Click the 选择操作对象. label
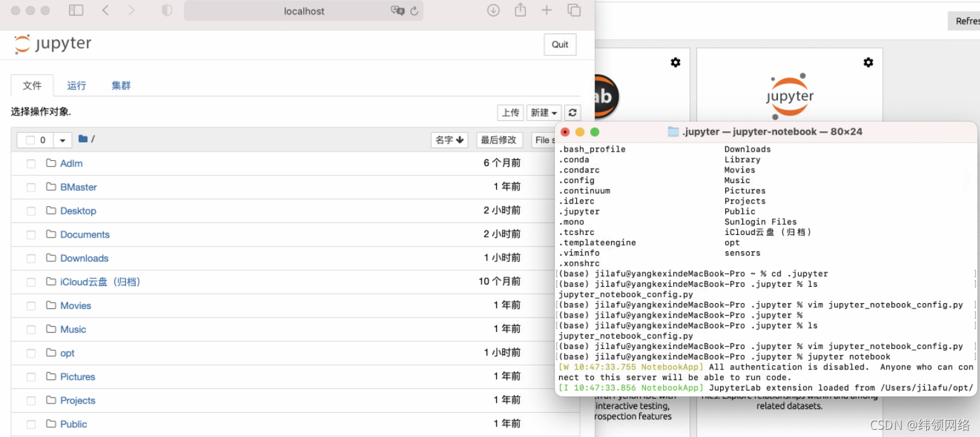The height and width of the screenshot is (437, 980). coord(41,112)
